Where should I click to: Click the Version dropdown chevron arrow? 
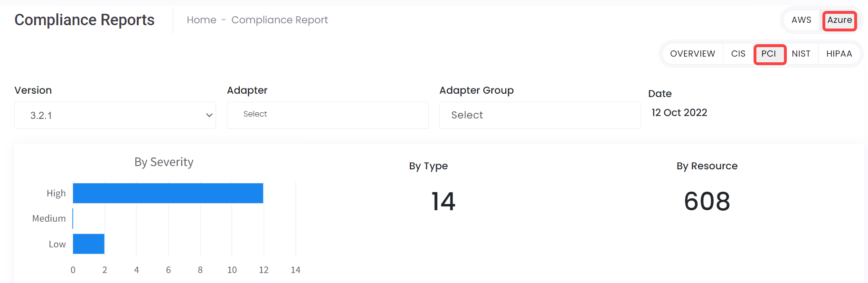click(209, 115)
